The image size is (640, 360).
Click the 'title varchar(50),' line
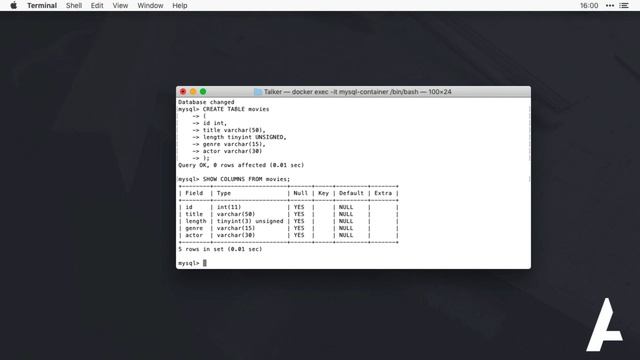point(229,130)
